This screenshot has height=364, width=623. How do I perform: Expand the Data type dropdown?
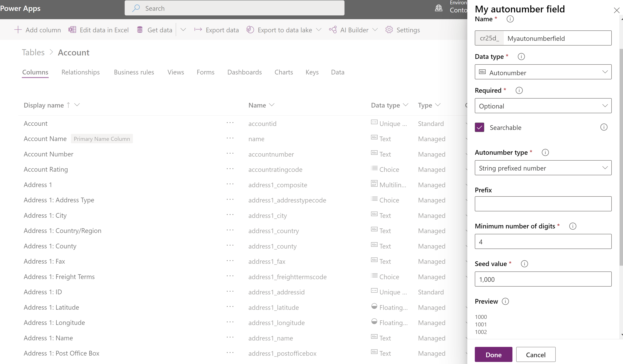pyautogui.click(x=543, y=72)
